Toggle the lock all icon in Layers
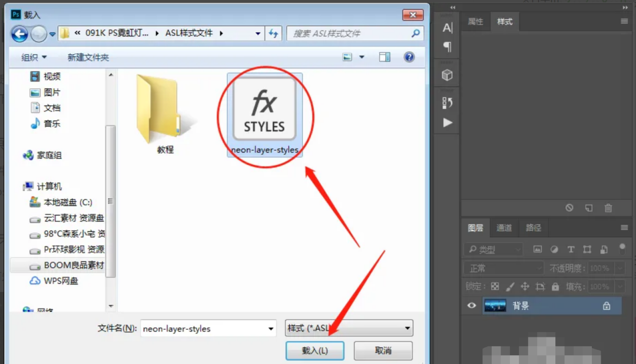The height and width of the screenshot is (364, 636). (555, 286)
